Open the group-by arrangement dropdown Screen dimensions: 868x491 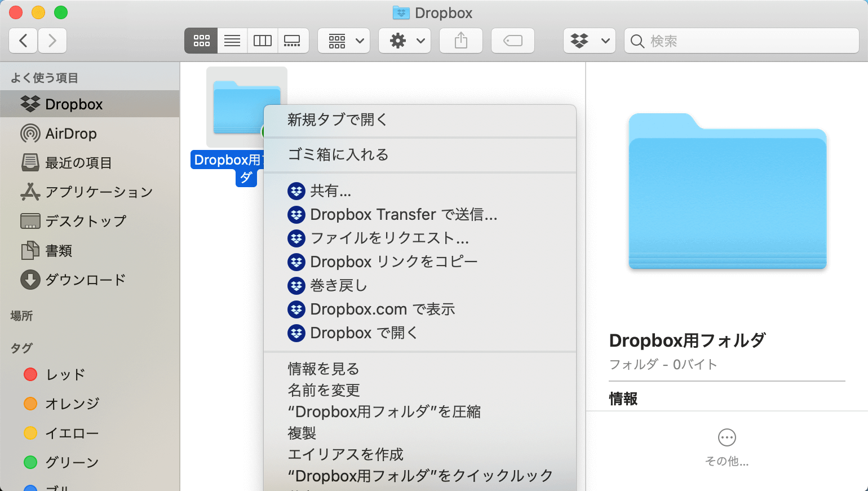344,41
